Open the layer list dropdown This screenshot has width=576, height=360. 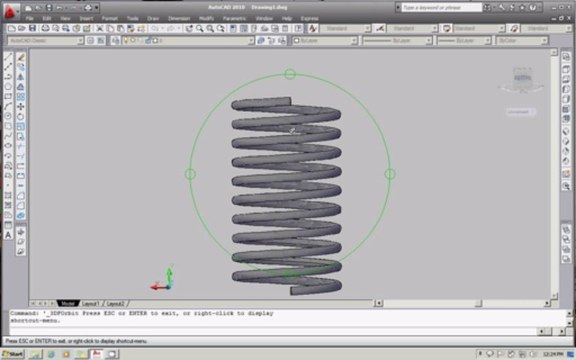pyautogui.click(x=188, y=40)
